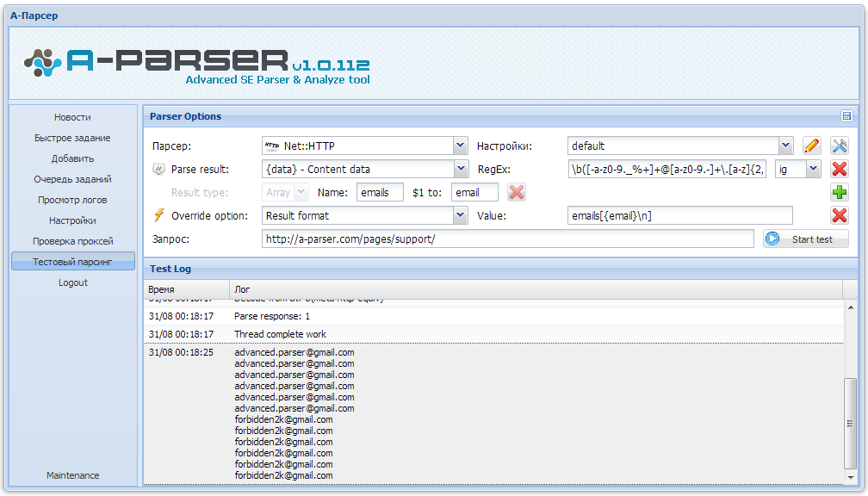Open Новости in the sidebar

pyautogui.click(x=72, y=117)
